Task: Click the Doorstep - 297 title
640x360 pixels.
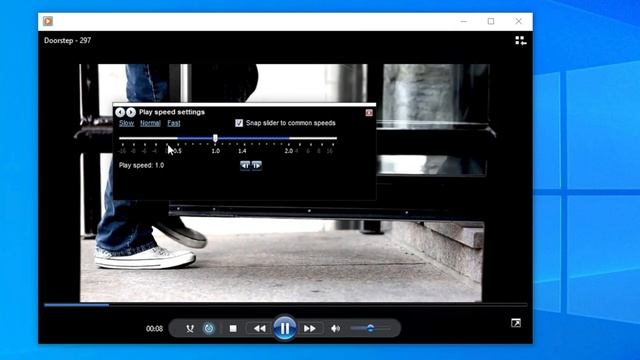Action: point(68,40)
